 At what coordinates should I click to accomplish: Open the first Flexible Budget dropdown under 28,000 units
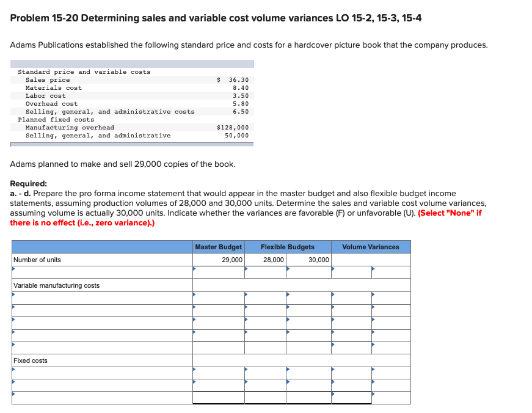point(247,269)
